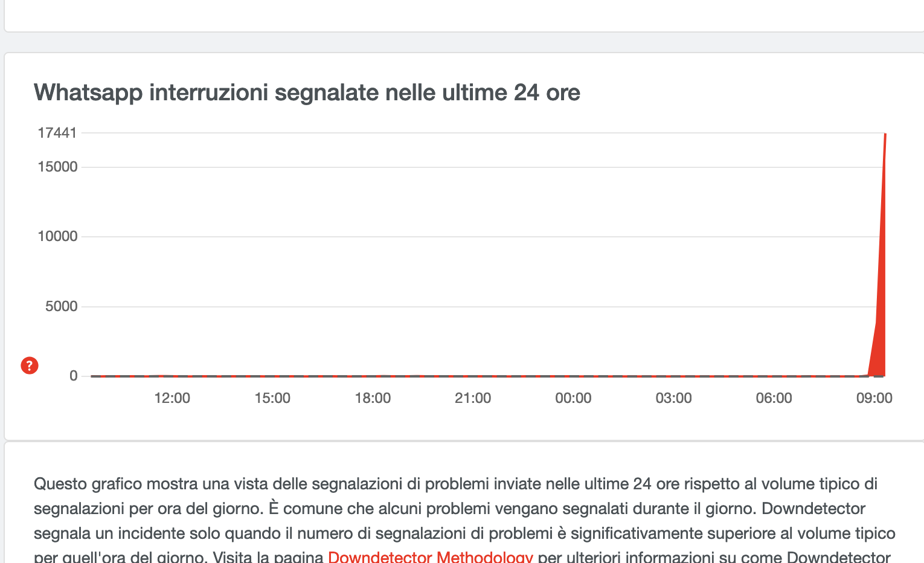Click the 09:00 time label below the spike
Image resolution: width=924 pixels, height=563 pixels.
[x=874, y=397]
